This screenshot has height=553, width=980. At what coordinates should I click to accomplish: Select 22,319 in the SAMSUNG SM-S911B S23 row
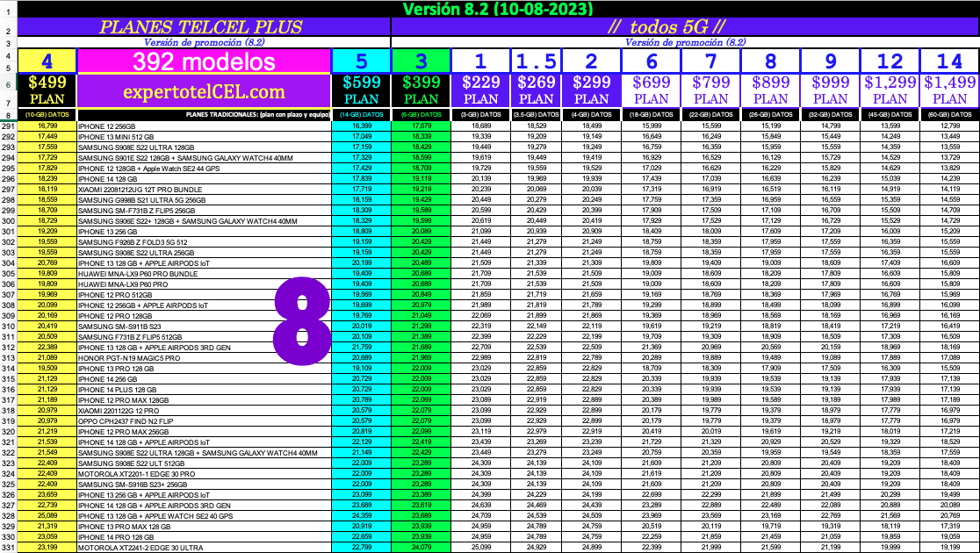pos(480,327)
